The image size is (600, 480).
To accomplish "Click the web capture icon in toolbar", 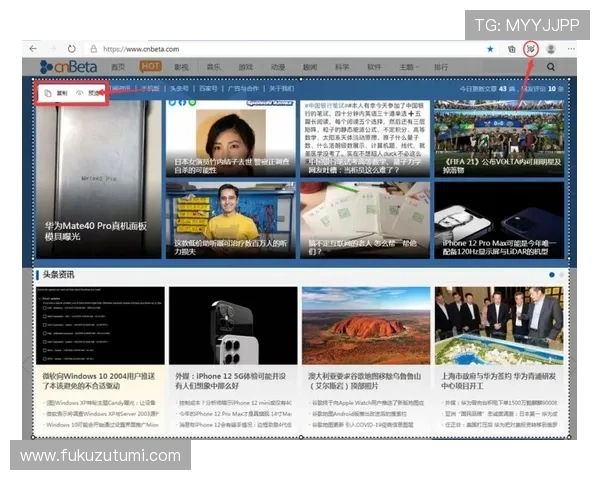I will point(530,49).
